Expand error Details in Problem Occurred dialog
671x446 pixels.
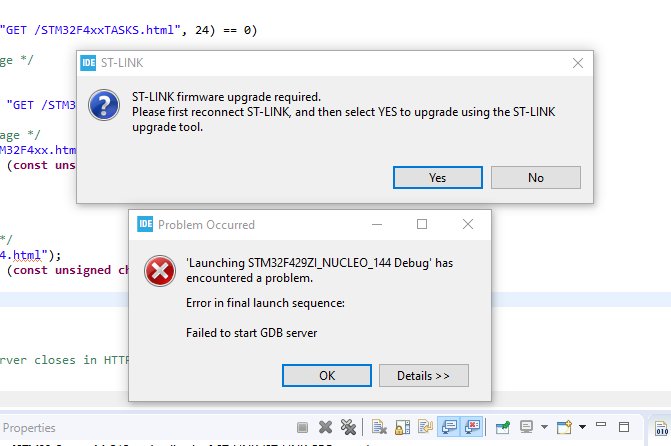(x=424, y=375)
